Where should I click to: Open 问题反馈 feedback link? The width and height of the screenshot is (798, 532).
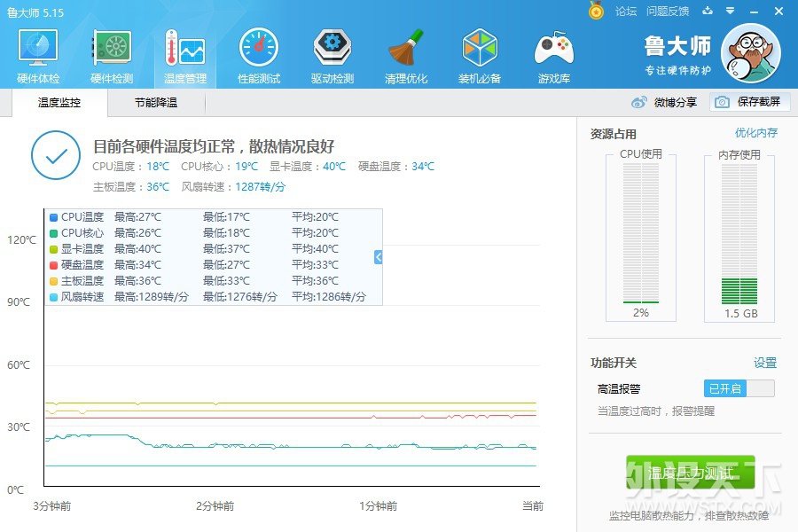[x=667, y=11]
